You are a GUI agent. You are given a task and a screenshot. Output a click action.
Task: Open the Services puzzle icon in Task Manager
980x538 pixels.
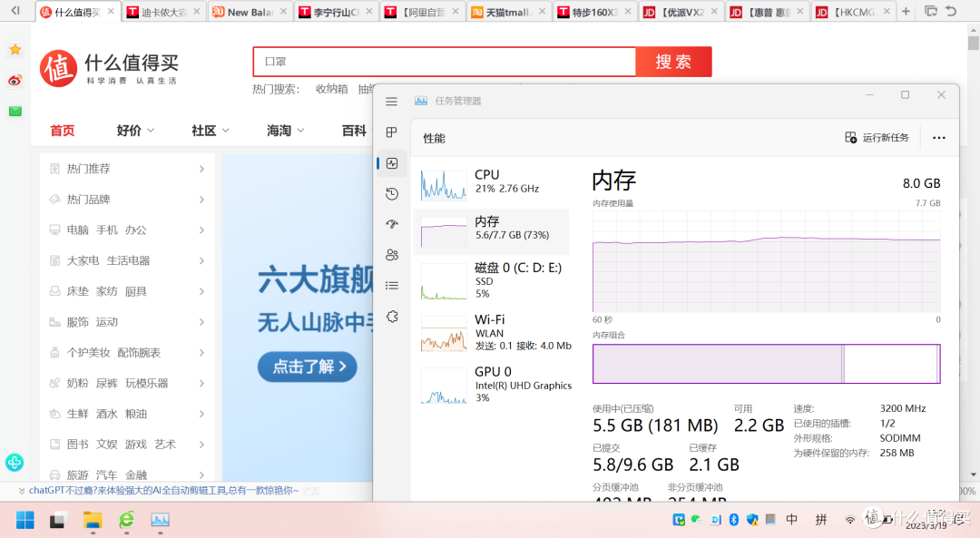[x=392, y=316]
